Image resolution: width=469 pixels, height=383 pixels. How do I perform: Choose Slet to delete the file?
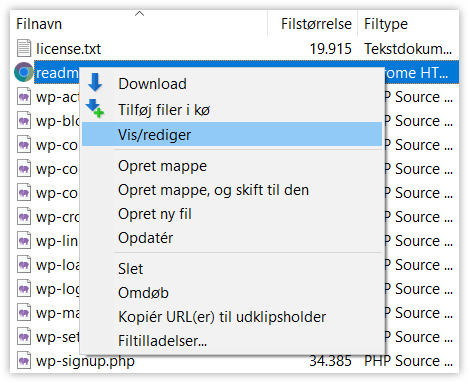tap(130, 269)
